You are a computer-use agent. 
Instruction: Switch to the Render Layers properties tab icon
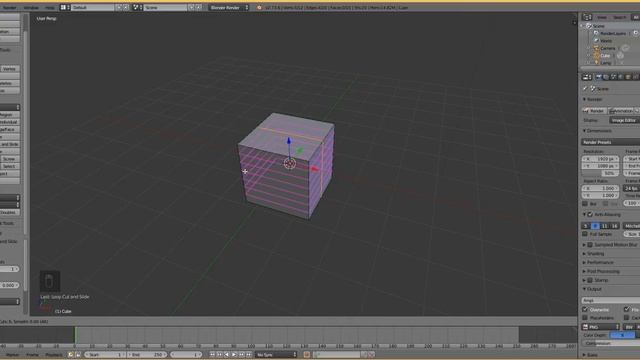(606, 77)
